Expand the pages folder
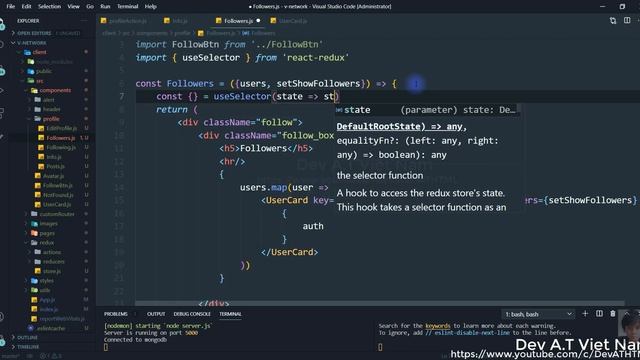Image resolution: width=640 pixels, height=360 pixels. (x=47, y=233)
